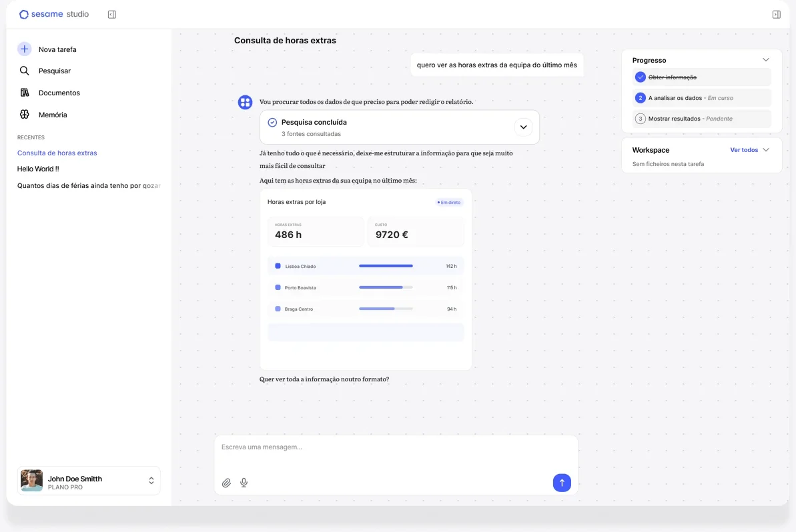
Task: Select step 2 A analisar os dados
Action: coord(701,98)
